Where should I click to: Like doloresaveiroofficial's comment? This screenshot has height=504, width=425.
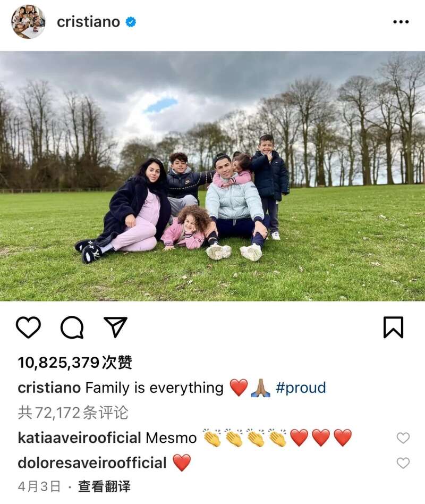403,463
